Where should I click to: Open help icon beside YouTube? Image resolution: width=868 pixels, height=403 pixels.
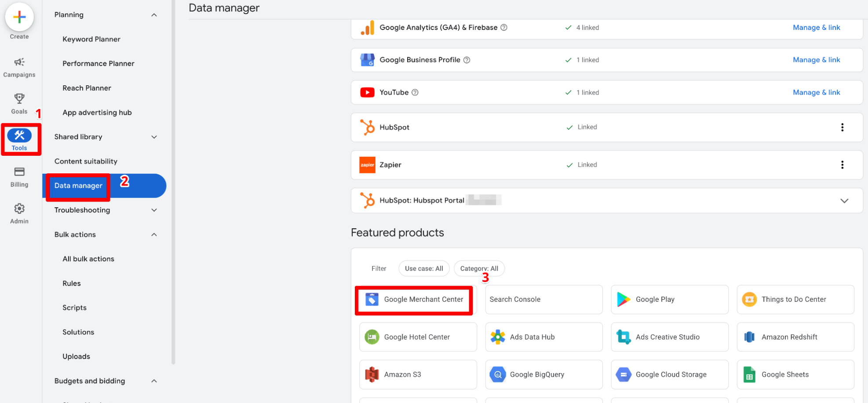tap(415, 92)
